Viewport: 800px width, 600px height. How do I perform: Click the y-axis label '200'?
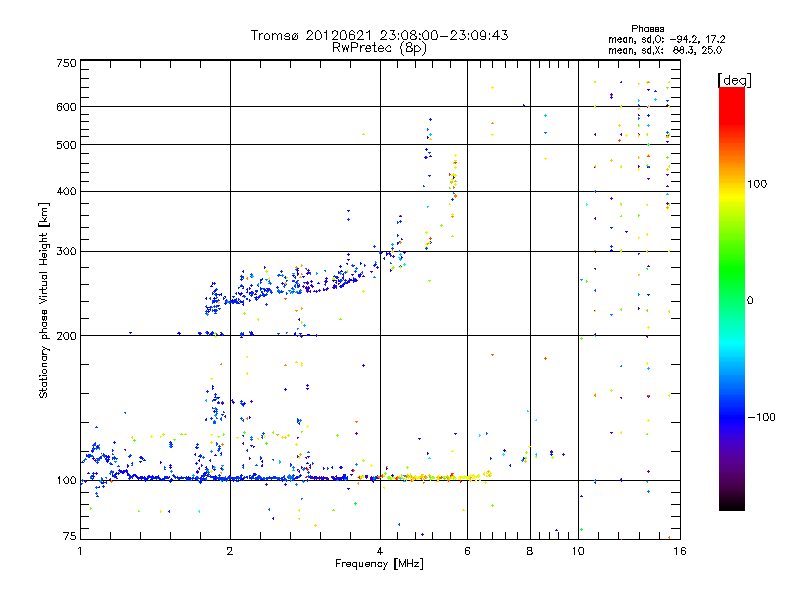click(x=66, y=336)
